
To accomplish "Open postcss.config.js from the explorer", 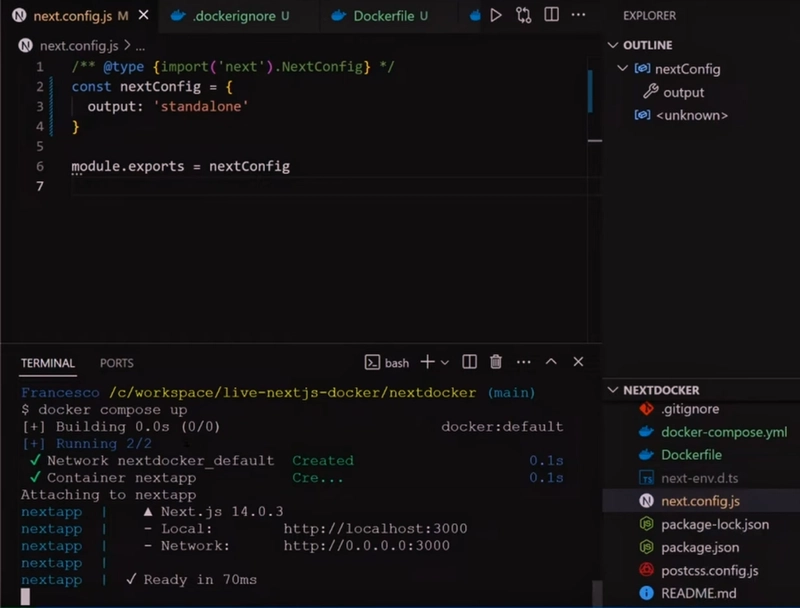I will pyautogui.click(x=709, y=570).
